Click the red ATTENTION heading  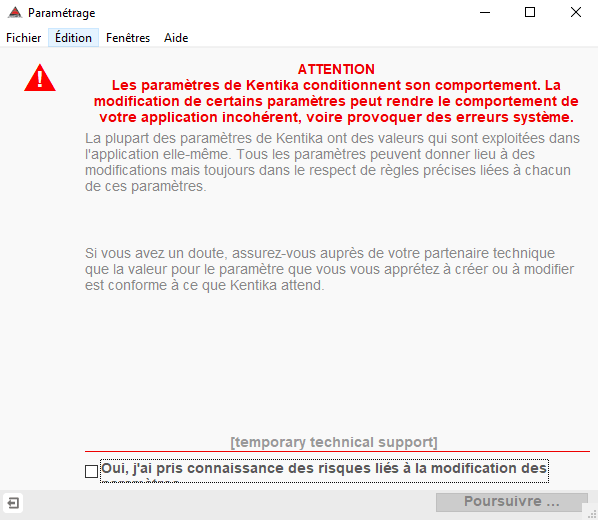pos(336,69)
